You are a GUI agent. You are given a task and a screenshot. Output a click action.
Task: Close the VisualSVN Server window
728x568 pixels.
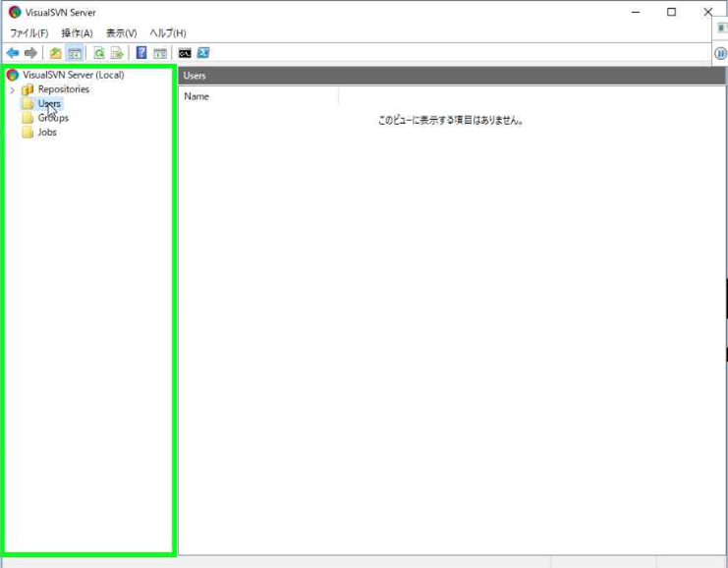[707, 12]
